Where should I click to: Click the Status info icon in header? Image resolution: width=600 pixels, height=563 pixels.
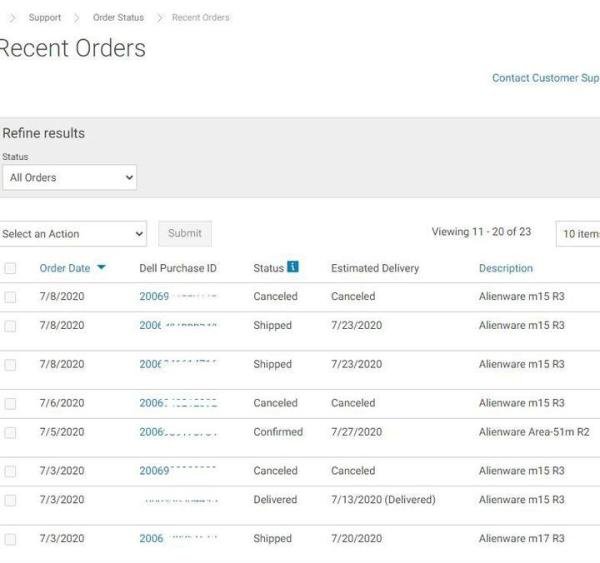[x=293, y=266]
